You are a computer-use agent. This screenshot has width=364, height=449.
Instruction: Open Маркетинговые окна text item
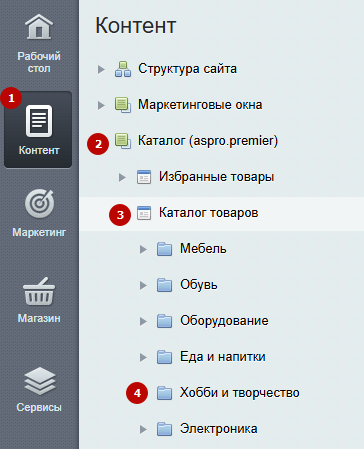tap(200, 105)
